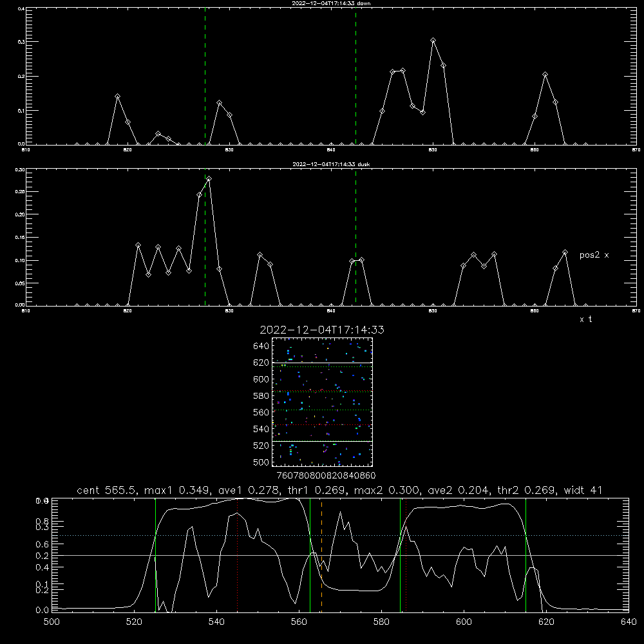Click the blue dotted threshold line in bottom plot
The image size is (644, 644).
pos(340,536)
